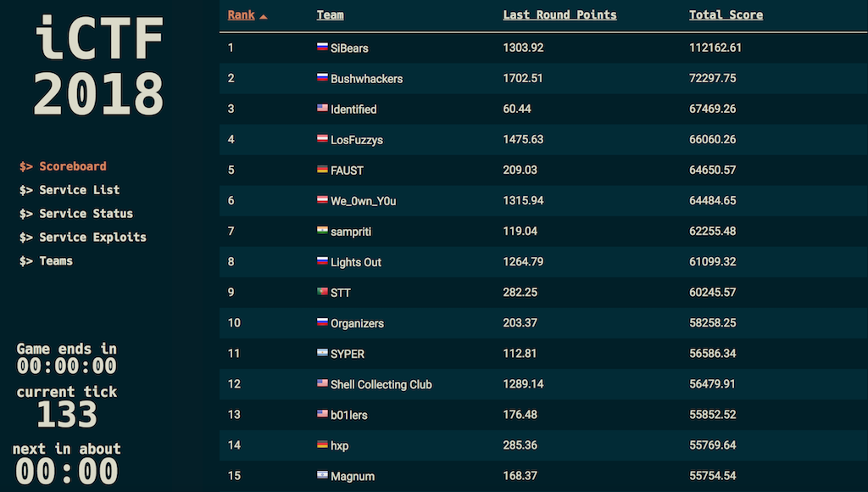Open Service Exploits from sidebar
This screenshot has width=868, height=492.
(82, 238)
